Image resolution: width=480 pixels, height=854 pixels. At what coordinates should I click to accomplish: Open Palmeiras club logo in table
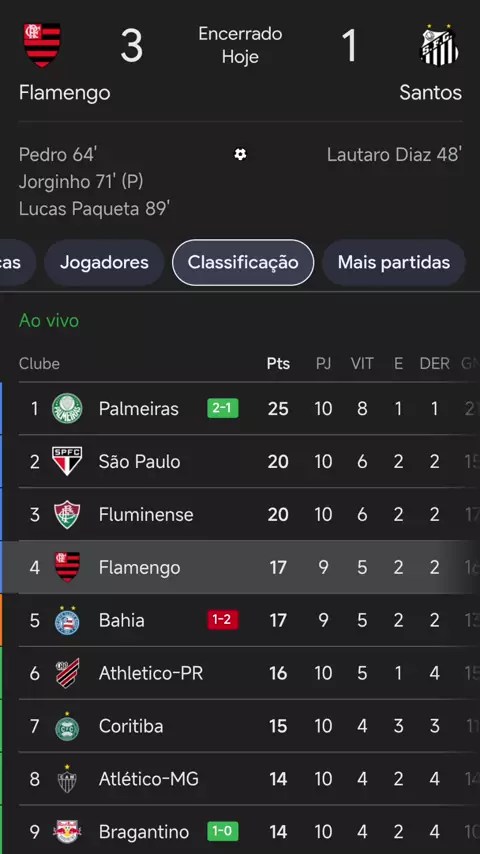67,408
